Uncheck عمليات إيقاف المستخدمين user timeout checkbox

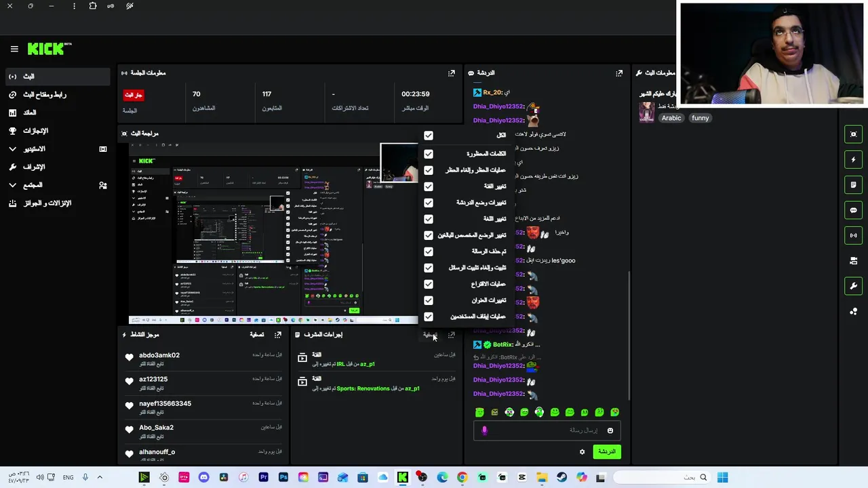tap(429, 317)
